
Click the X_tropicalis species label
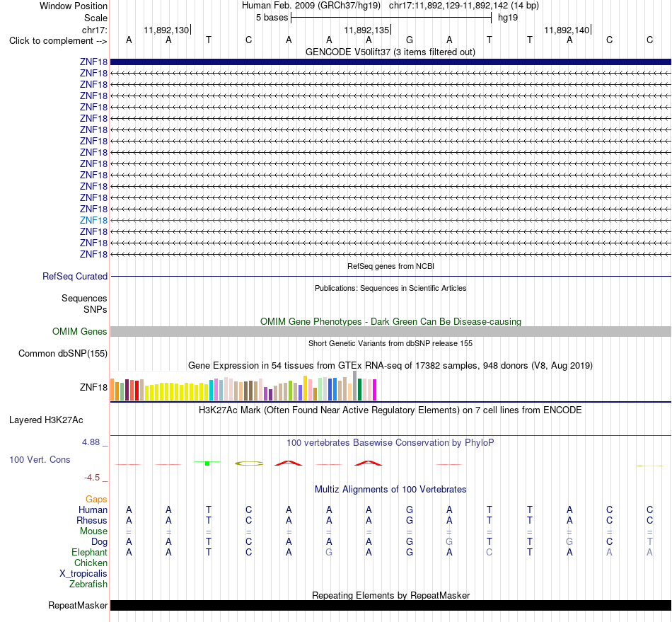pyautogui.click(x=83, y=574)
